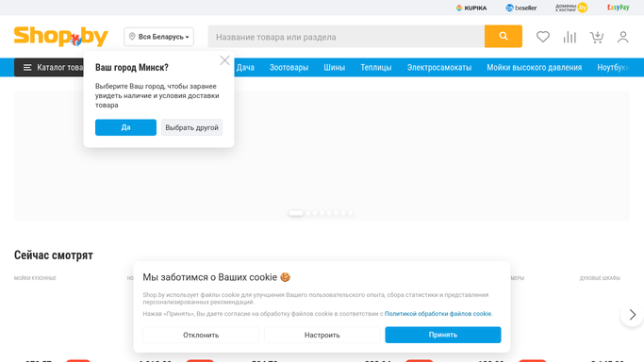The width and height of the screenshot is (644, 362).
Task: Expand the Вся Беларусь region dropdown
Action: 159,37
